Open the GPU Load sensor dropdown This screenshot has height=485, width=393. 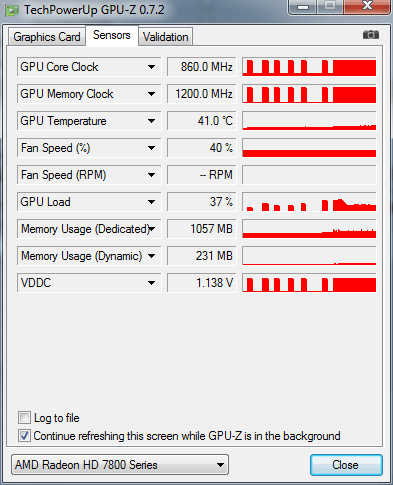pyautogui.click(x=151, y=202)
